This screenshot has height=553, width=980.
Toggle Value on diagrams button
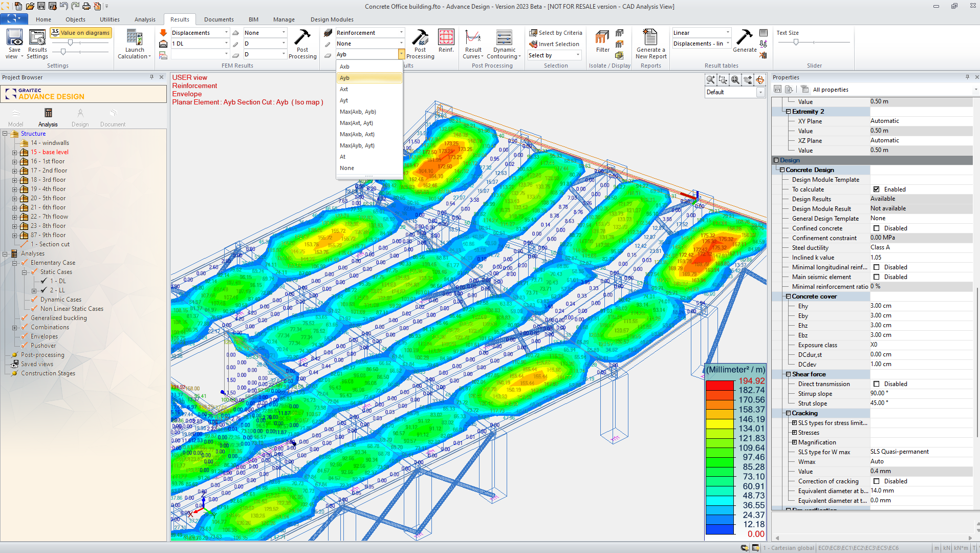(x=81, y=33)
